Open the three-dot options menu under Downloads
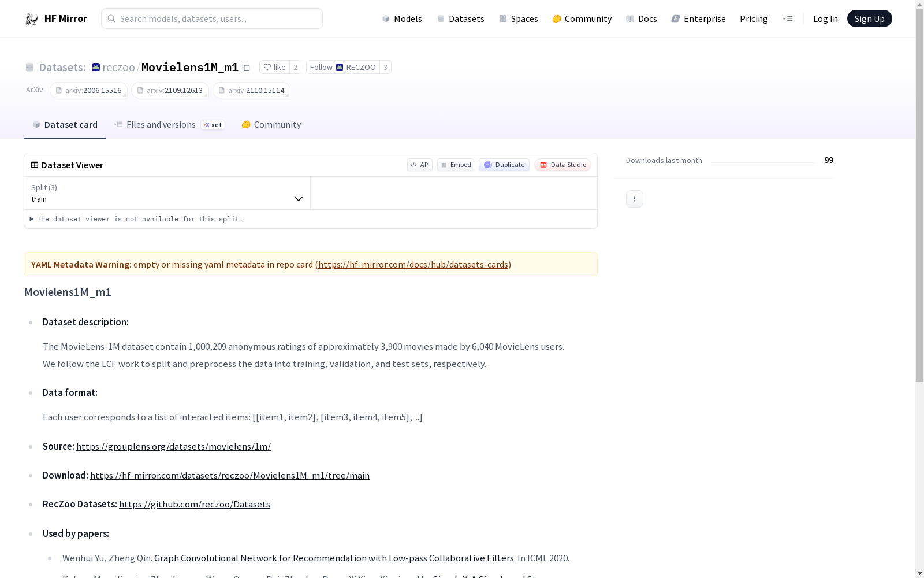924x578 pixels. pos(635,199)
